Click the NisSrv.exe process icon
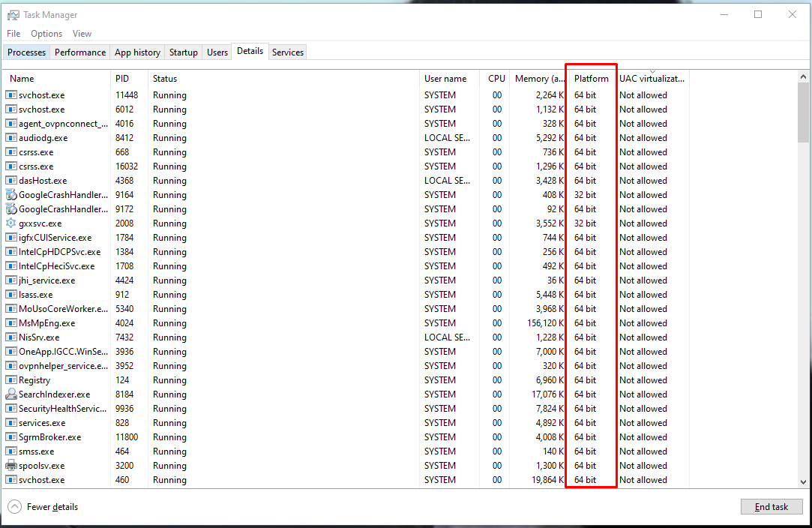Image resolution: width=812 pixels, height=528 pixels. point(11,337)
